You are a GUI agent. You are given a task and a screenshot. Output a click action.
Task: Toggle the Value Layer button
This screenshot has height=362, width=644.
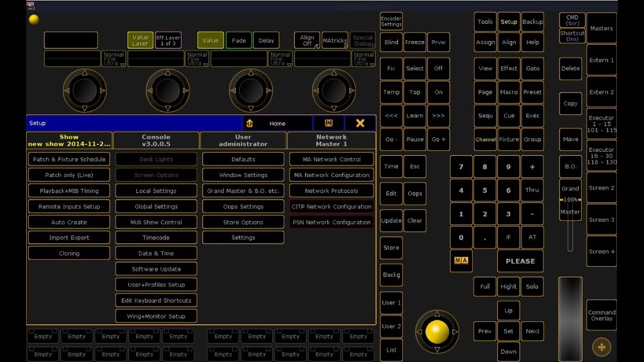tap(140, 40)
